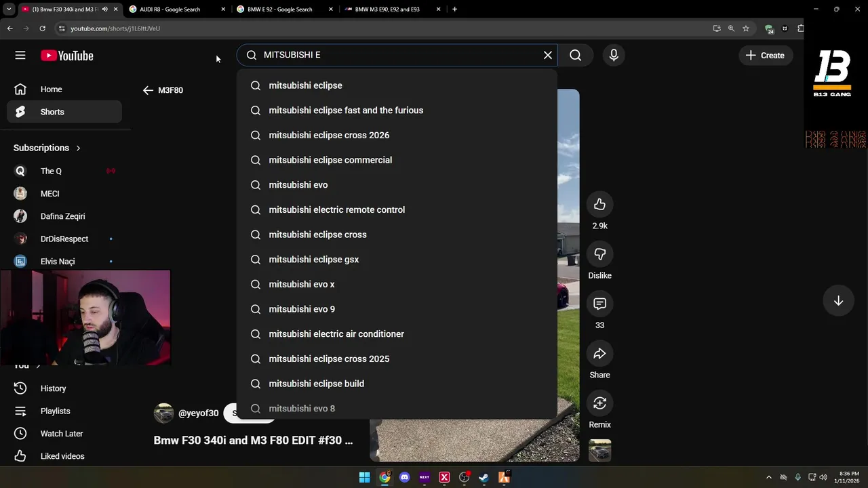Choose suggestion 'mitsubishi eclipse cross 2026'
Image resolution: width=868 pixels, height=488 pixels.
(x=397, y=135)
